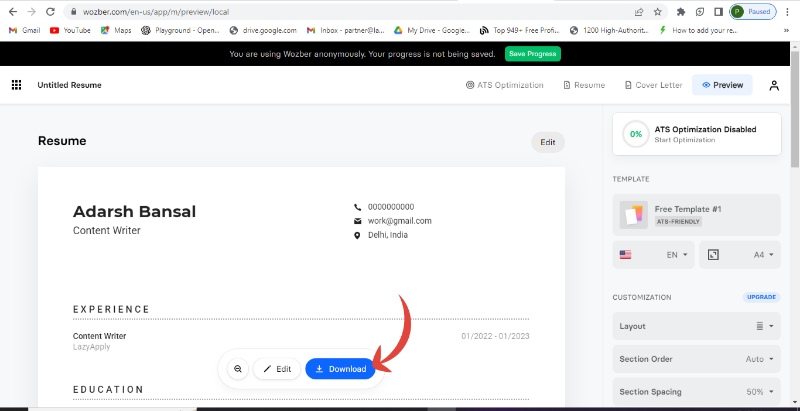Click the zoom magnifier icon near Edit
The width and height of the screenshot is (800, 411).
pos(238,369)
